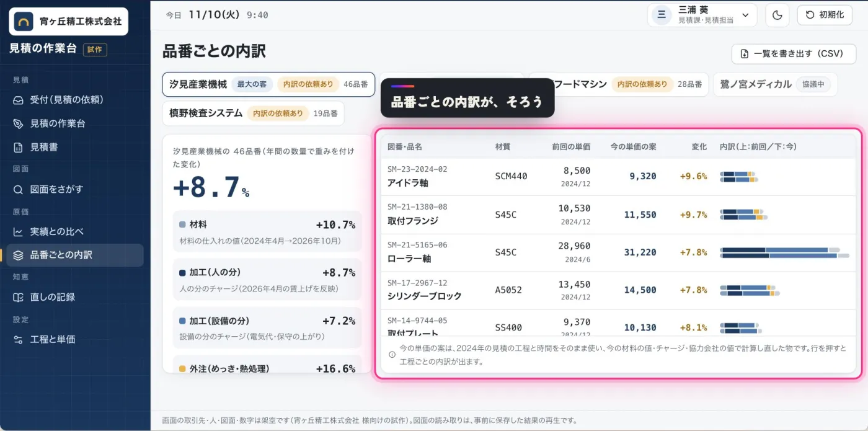Click the A5052 material cell
Screen dimensions: 868x431
pos(508,290)
